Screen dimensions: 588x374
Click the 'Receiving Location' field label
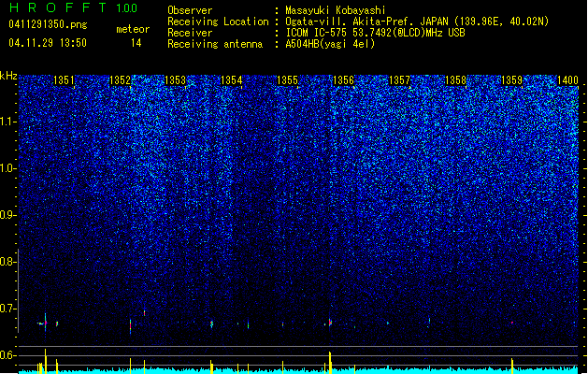(218, 22)
